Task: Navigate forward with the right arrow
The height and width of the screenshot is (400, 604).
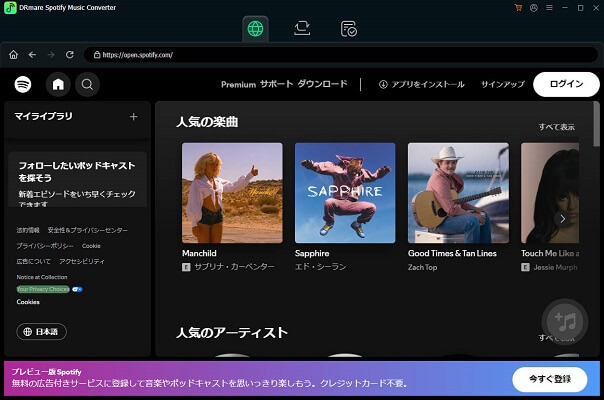Action: pos(51,55)
